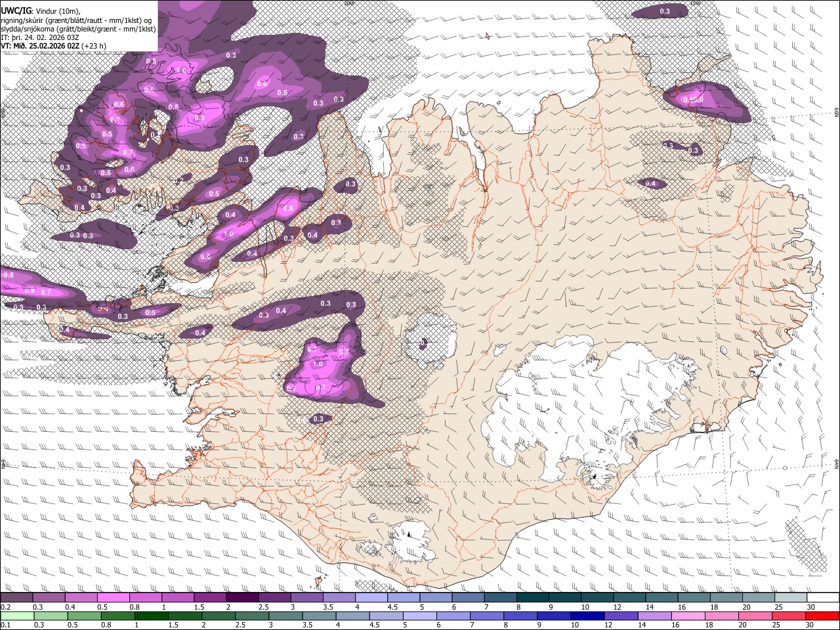Viewport: 840px width, 630px height.
Task: Click the bright pink 0.5 swatch in upper legend
Action: (113, 598)
